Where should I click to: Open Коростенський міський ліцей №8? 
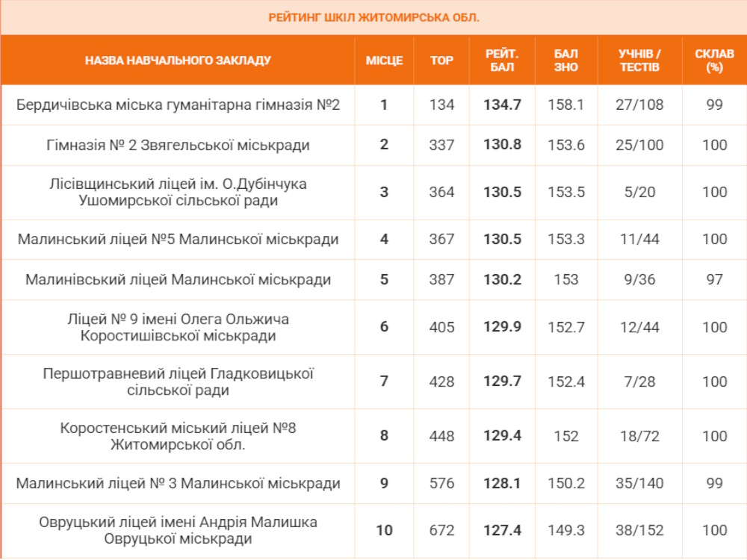pos(178,436)
